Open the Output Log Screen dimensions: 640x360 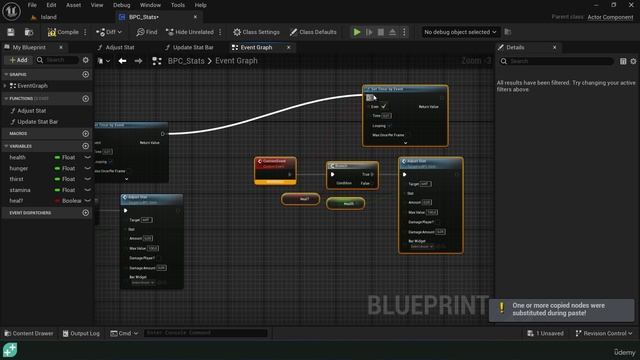tap(81, 333)
